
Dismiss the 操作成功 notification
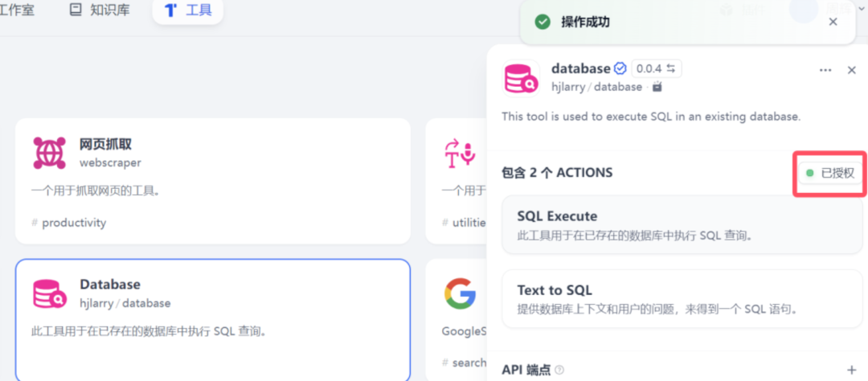[833, 22]
